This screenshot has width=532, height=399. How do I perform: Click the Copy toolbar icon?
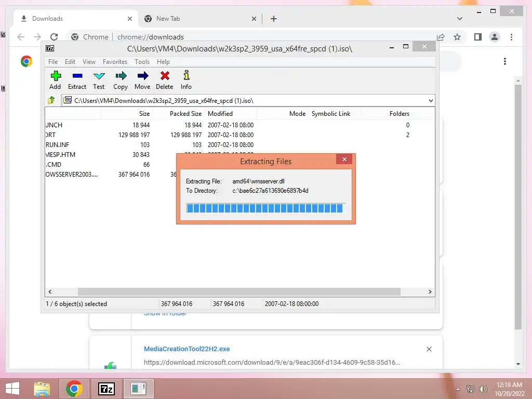(x=121, y=76)
